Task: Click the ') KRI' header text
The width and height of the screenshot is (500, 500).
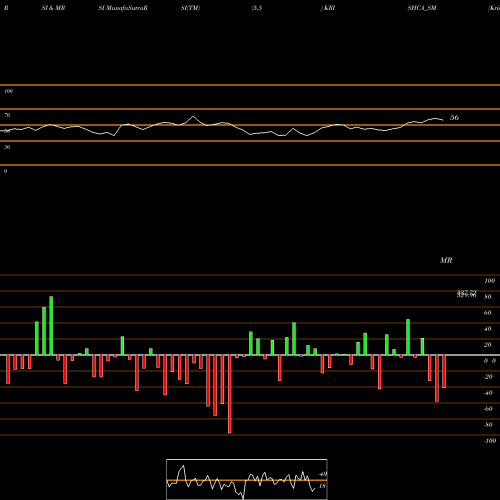Action: tap(328, 8)
